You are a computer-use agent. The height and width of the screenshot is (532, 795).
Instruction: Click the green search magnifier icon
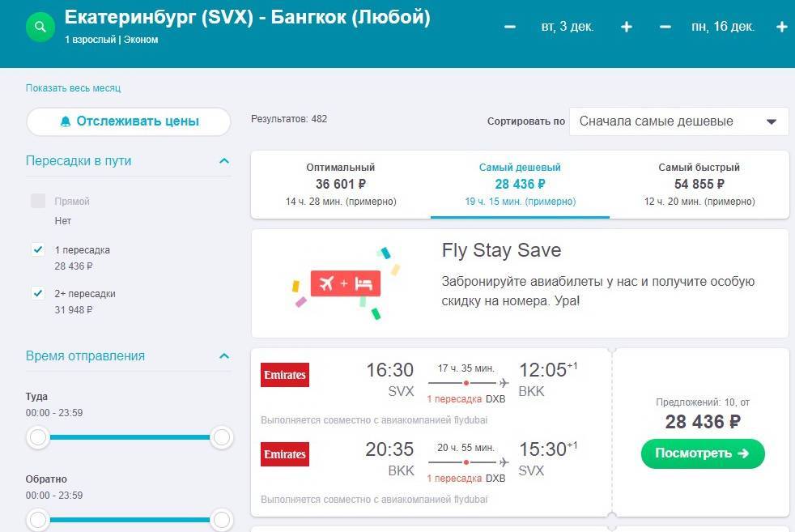40,27
